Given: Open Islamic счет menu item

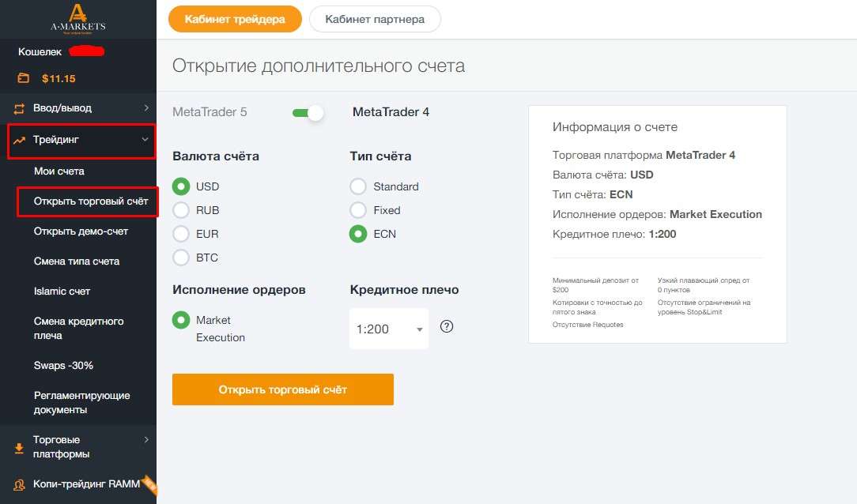Looking at the screenshot, I should pyautogui.click(x=62, y=291).
